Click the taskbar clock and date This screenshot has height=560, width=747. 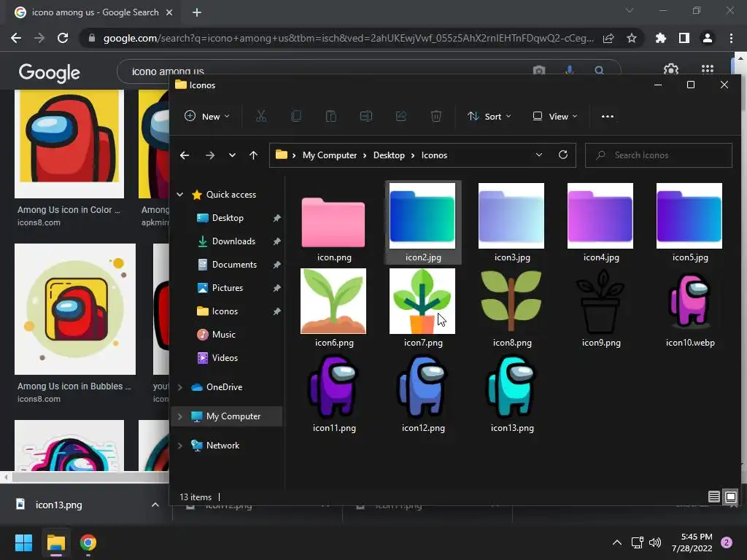[692, 542]
